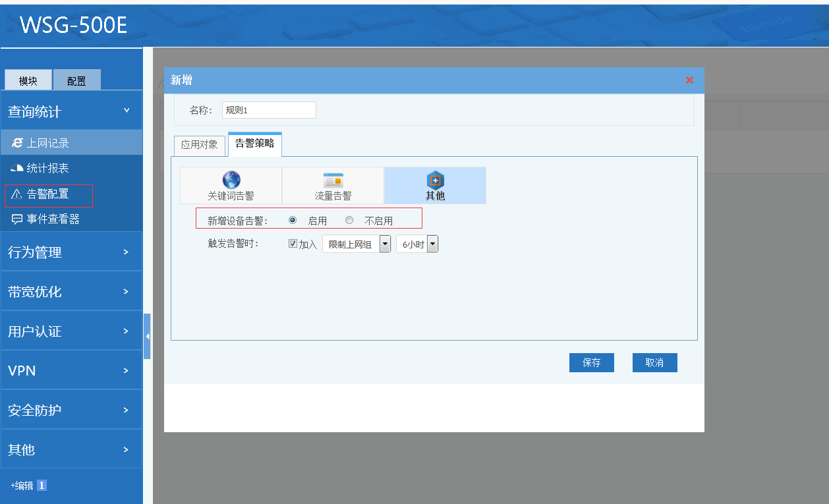Click the 名称 input field
The height and width of the screenshot is (504, 829).
click(269, 110)
